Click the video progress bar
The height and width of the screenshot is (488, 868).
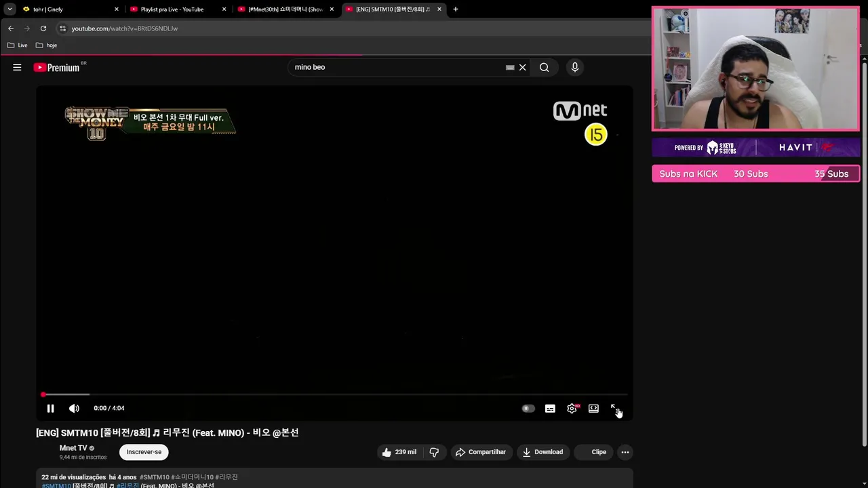pos(335,394)
